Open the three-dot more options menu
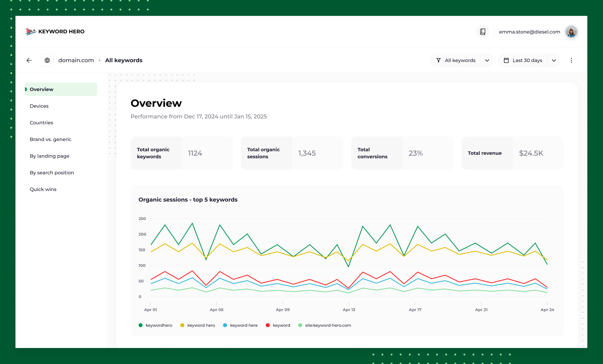The width and height of the screenshot is (603, 364). click(x=571, y=60)
